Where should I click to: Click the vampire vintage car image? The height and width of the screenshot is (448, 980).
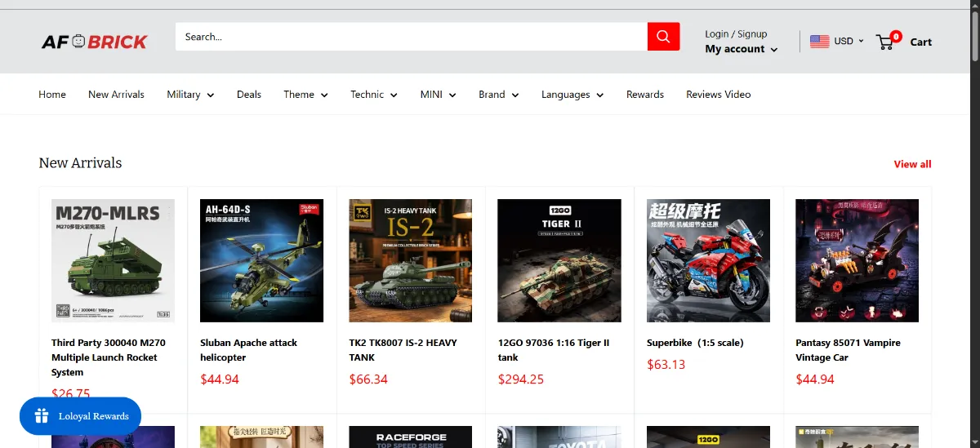click(857, 260)
